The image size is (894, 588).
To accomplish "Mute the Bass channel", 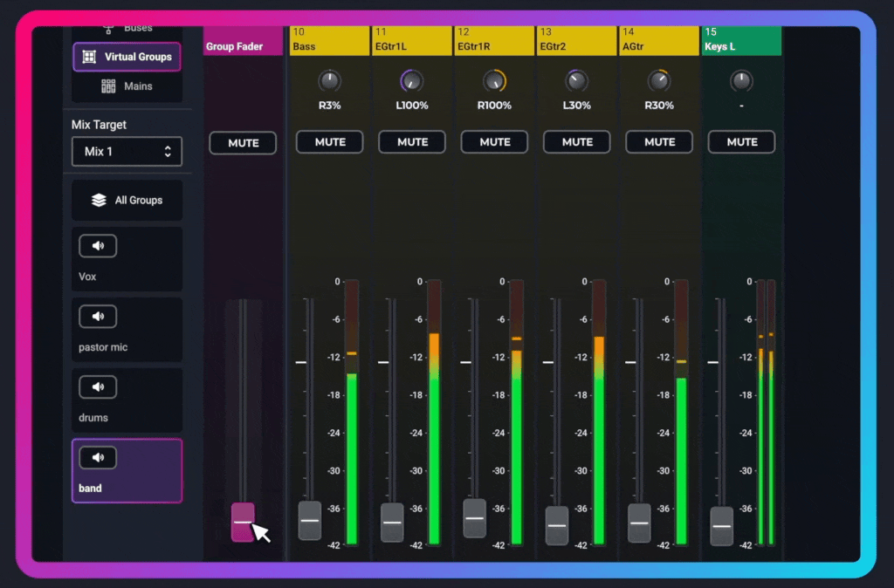I will [x=329, y=141].
